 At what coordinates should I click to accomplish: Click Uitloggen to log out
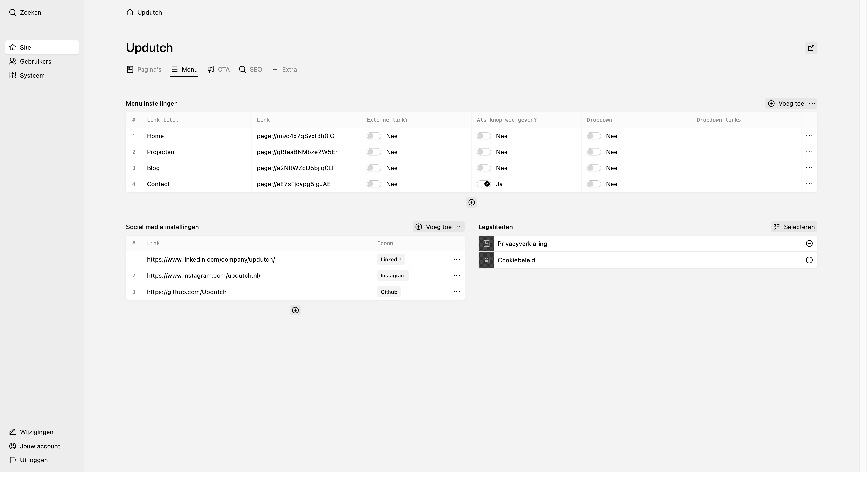(42, 461)
